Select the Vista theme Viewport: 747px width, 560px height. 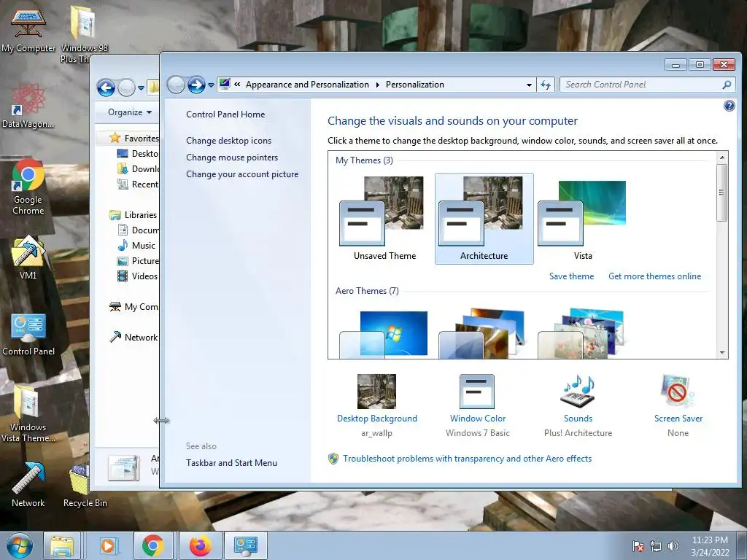(x=583, y=219)
